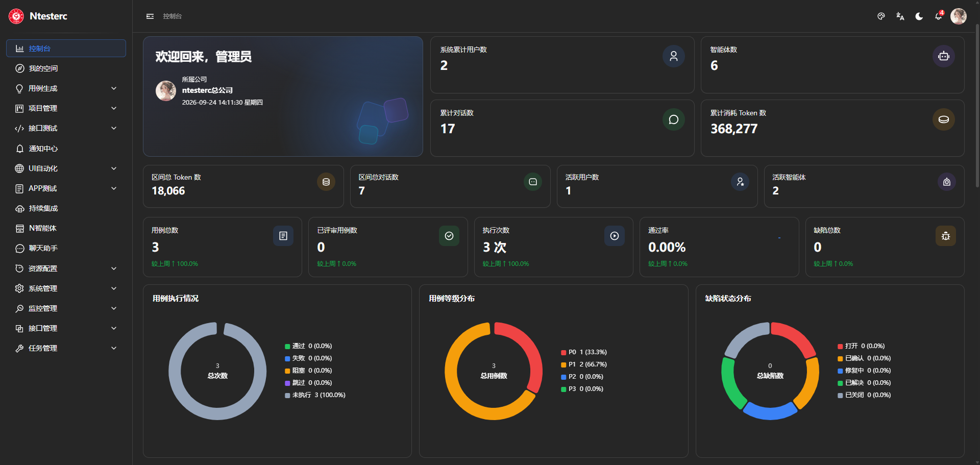
Task: Click the Ntesterc logo icon
Action: point(16,16)
